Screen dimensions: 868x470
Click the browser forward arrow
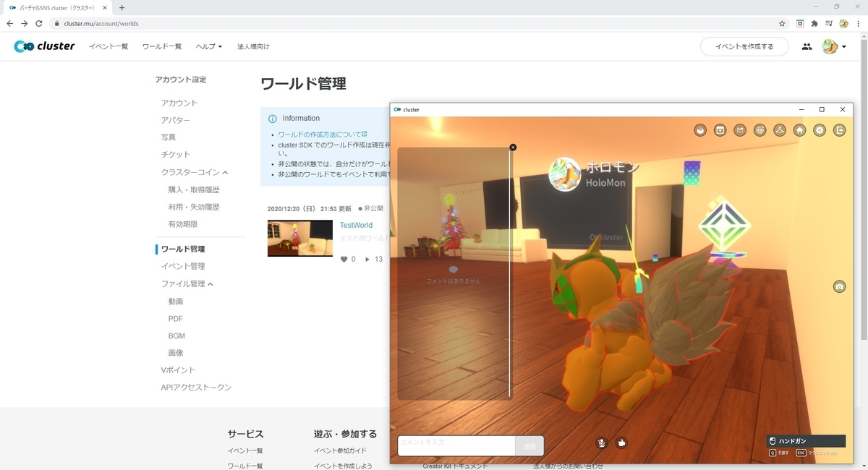(x=25, y=23)
